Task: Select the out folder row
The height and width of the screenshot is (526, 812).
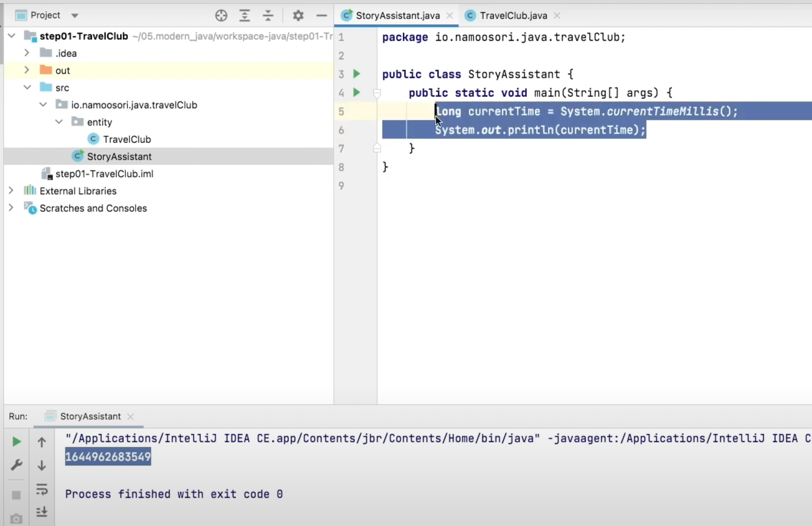Action: [x=168, y=70]
